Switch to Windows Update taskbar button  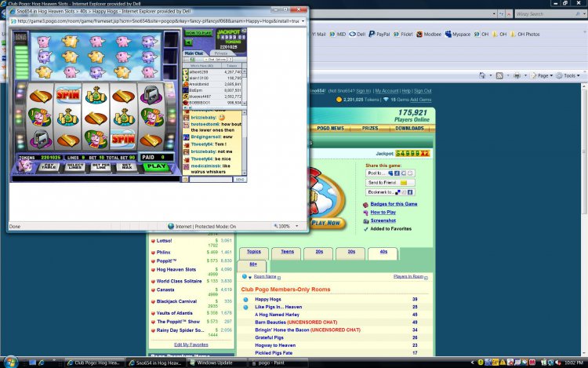click(x=216, y=363)
